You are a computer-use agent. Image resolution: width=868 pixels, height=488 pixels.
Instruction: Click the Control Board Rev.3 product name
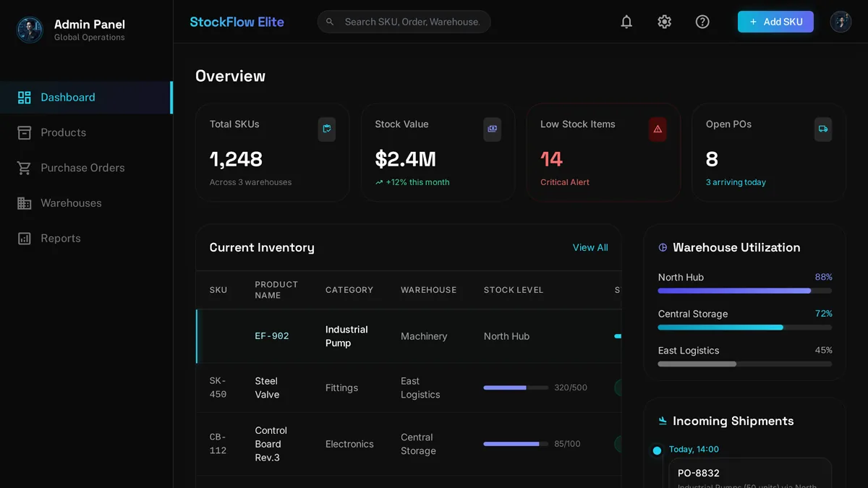click(x=271, y=444)
